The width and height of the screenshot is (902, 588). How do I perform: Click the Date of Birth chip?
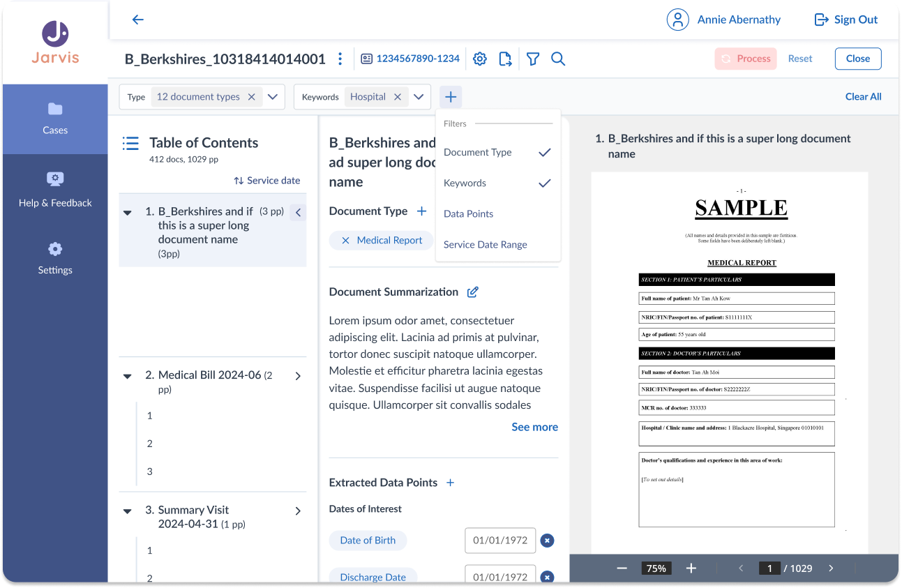pyautogui.click(x=368, y=541)
